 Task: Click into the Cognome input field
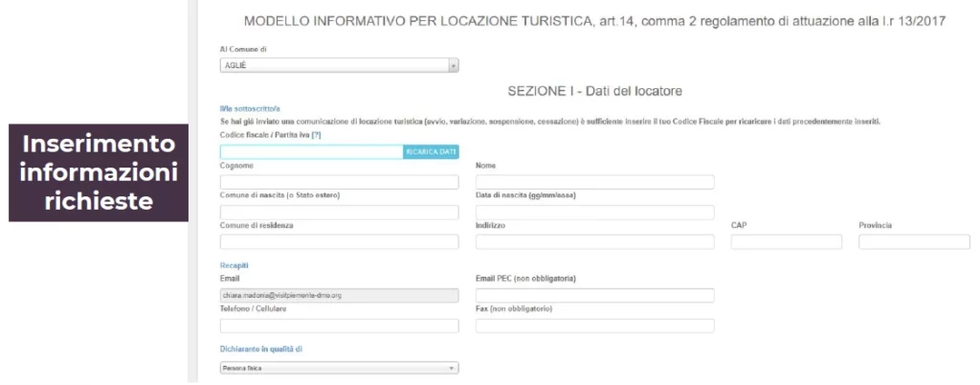[x=340, y=182]
